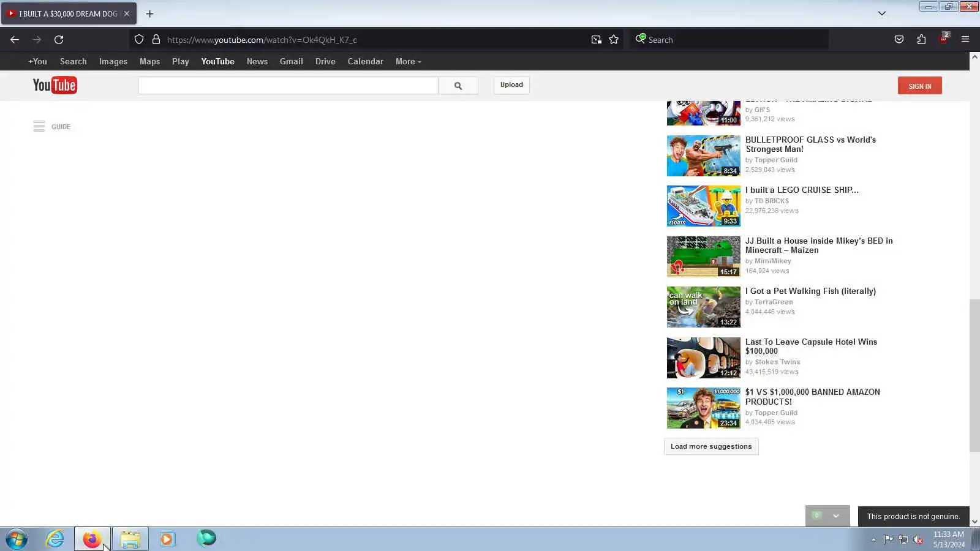Show hidden system tray icons arrow
The image size is (980, 551).
(873, 539)
